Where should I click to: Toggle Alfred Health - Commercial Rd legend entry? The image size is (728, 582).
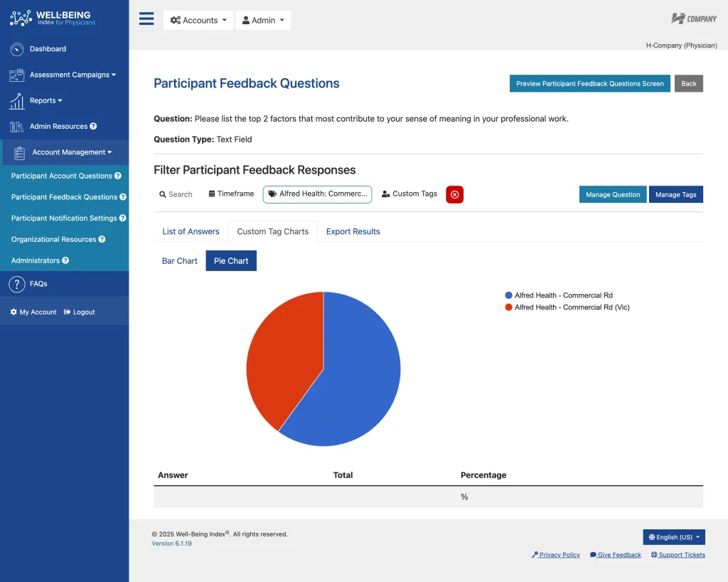[x=559, y=295]
